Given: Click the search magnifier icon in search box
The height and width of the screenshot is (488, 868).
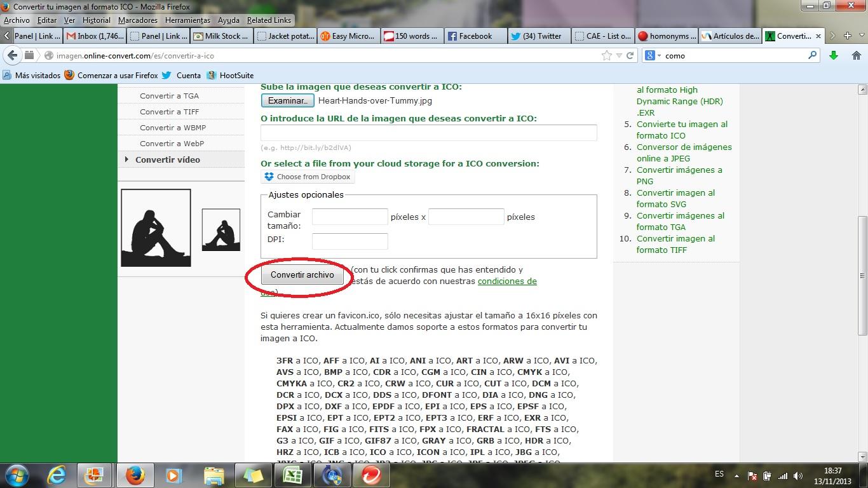Looking at the screenshot, I should [x=812, y=56].
